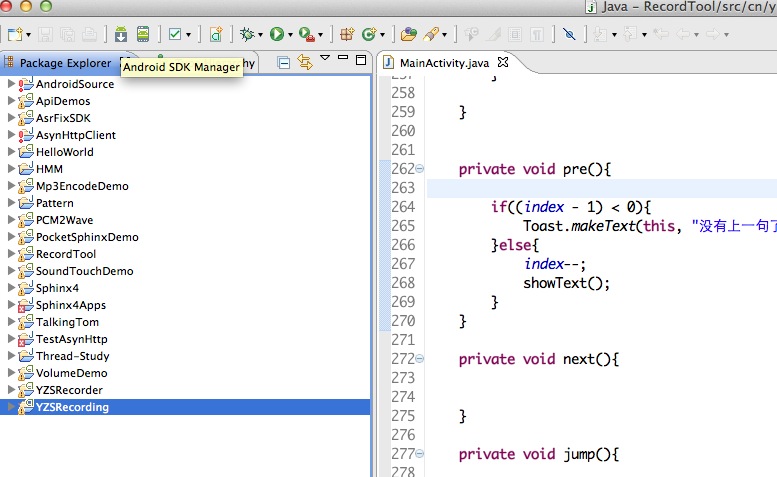Screen dimensions: 777x477
Task: Minimize the Package Explorer view
Action: click(x=343, y=57)
